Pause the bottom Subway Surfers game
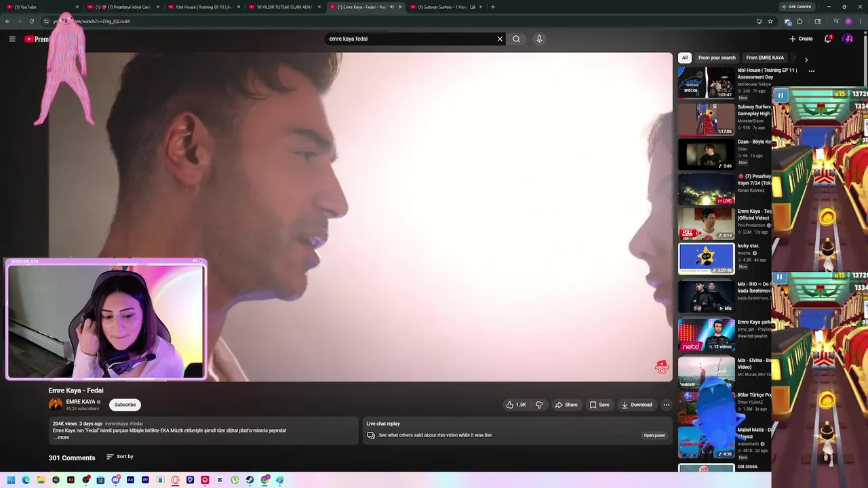 [780, 277]
